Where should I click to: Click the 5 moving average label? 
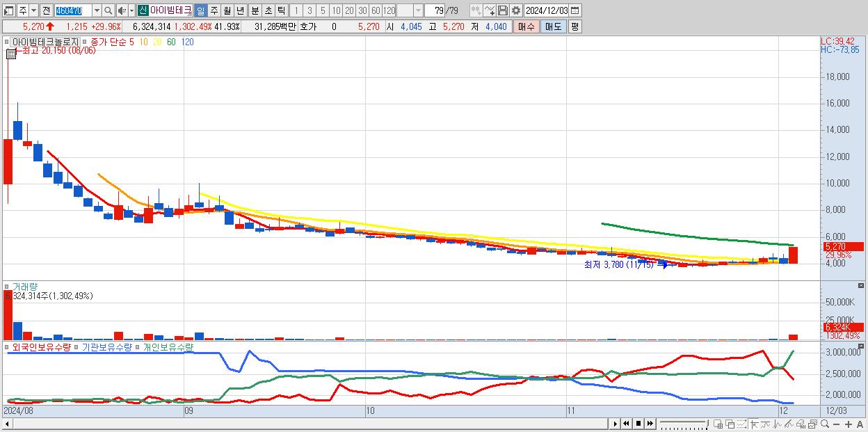(x=131, y=42)
